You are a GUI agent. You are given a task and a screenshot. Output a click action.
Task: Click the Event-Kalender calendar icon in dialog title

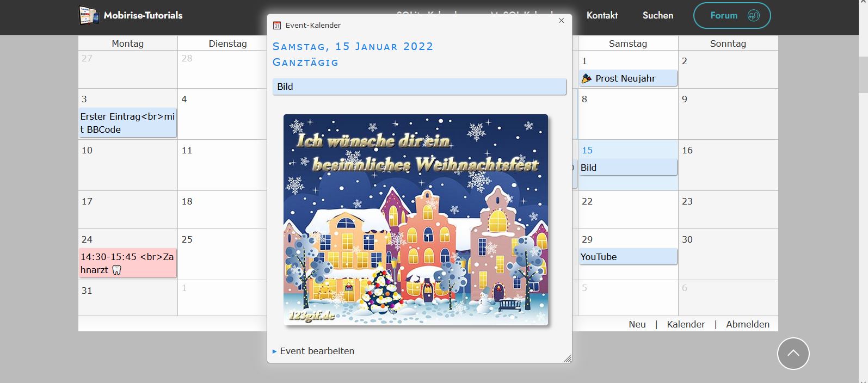(x=277, y=25)
